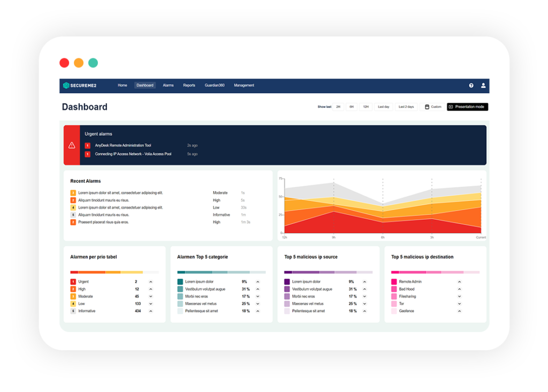Click purple swatch for Lorem ipsum dolor source
The width and height of the screenshot is (548, 392).
287,282
